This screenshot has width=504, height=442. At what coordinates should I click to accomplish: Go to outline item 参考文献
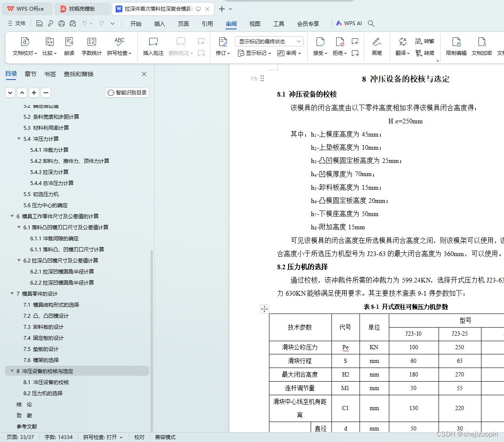coord(27,426)
